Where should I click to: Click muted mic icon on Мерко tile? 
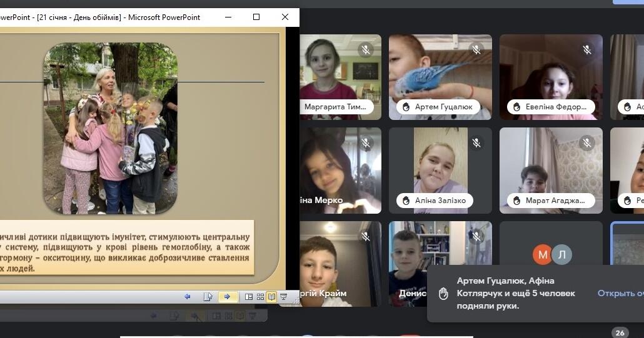[x=366, y=143]
